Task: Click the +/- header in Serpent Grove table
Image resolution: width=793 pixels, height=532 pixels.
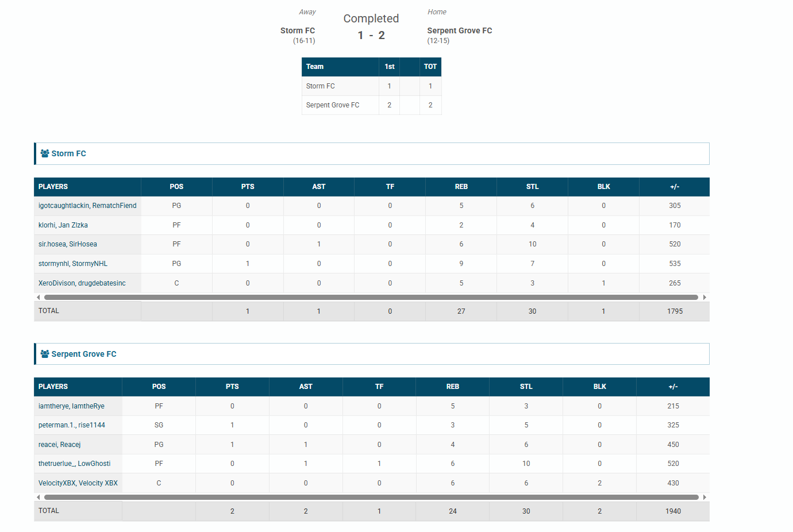Action: pos(673,387)
